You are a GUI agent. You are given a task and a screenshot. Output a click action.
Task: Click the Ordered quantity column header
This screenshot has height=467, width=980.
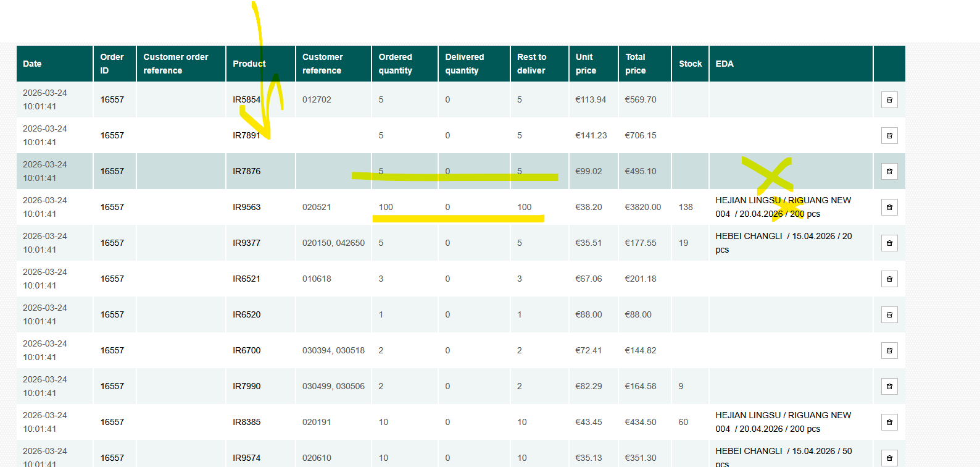pos(395,64)
